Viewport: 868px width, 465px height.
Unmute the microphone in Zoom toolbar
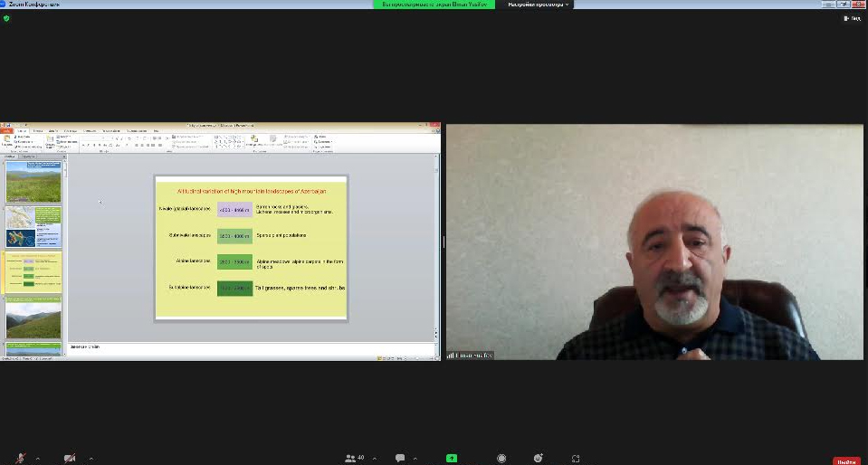(x=21, y=459)
